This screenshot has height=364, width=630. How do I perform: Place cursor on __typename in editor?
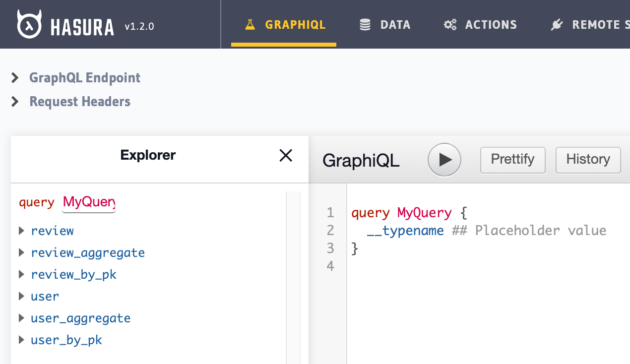point(405,231)
